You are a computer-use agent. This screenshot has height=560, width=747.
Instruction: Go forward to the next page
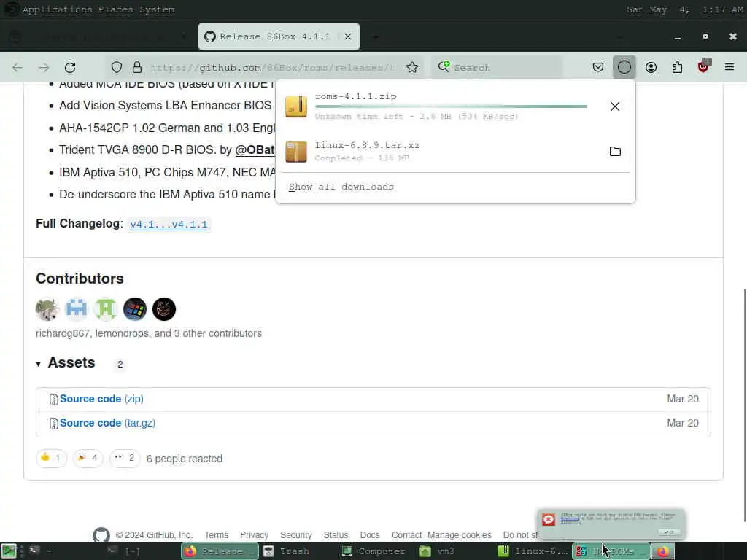44,68
